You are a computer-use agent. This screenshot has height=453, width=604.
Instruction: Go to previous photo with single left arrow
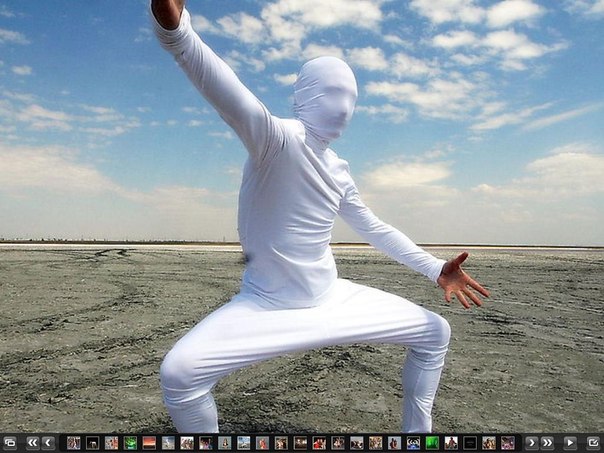[x=48, y=442]
